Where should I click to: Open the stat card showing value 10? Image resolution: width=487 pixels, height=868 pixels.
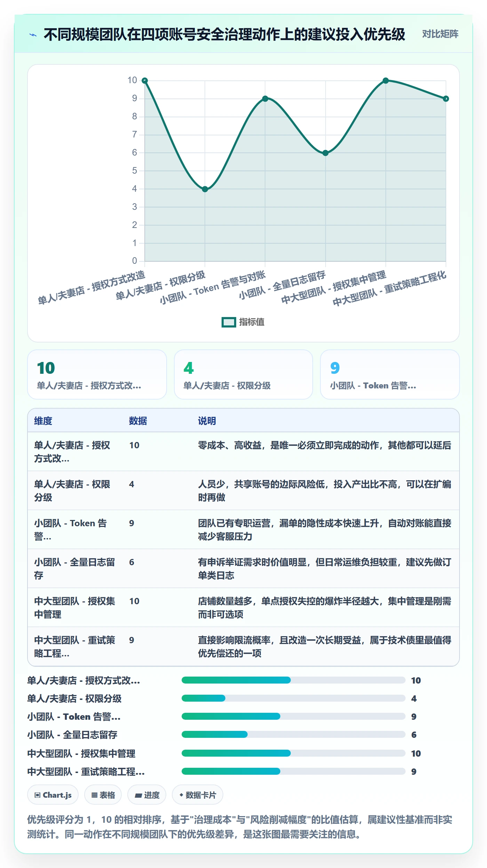(97, 374)
